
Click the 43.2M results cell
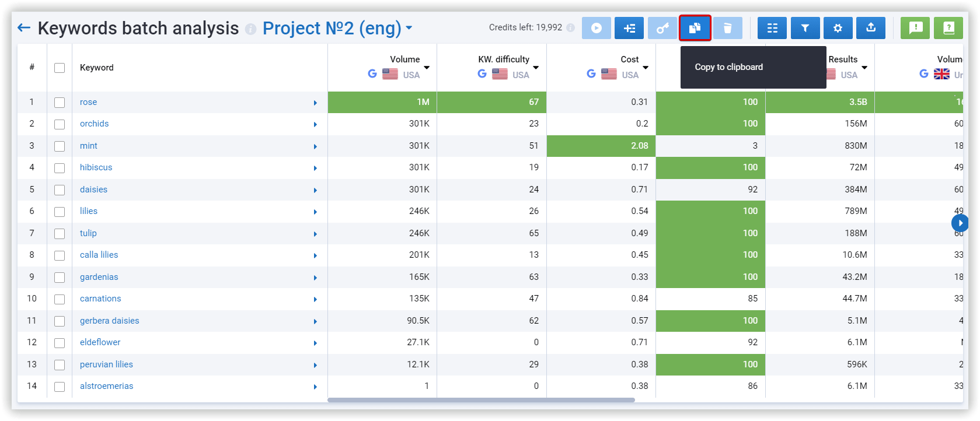(820, 277)
